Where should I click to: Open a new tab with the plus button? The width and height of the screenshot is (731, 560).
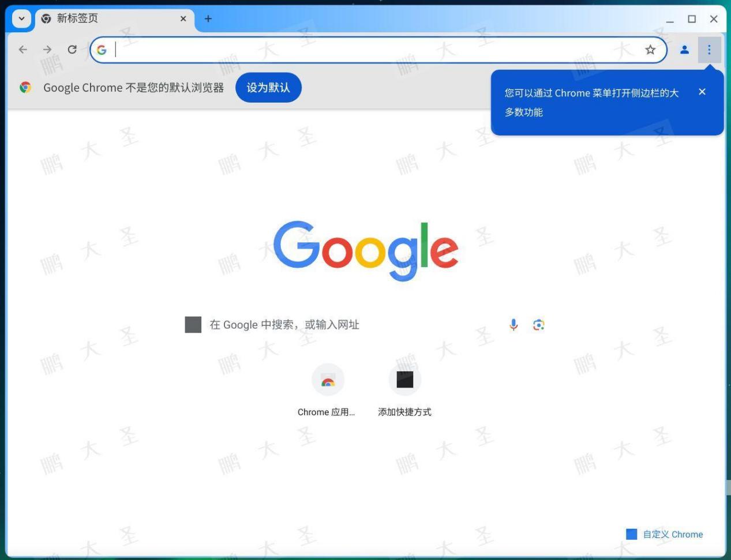point(208,18)
